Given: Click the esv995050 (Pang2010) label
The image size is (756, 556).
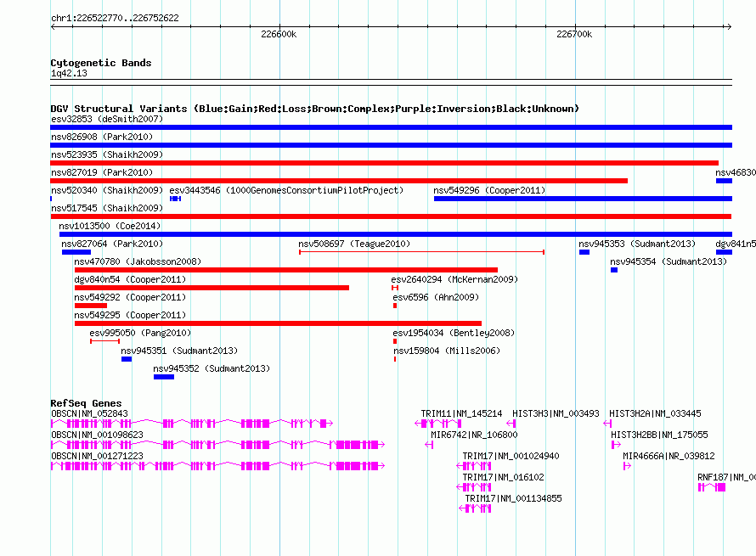Looking at the screenshot, I should click(140, 333).
